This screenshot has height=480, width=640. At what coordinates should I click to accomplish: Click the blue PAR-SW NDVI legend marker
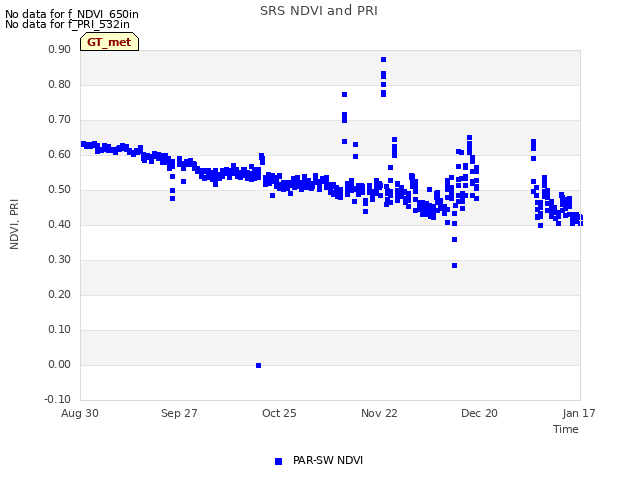coord(278,461)
